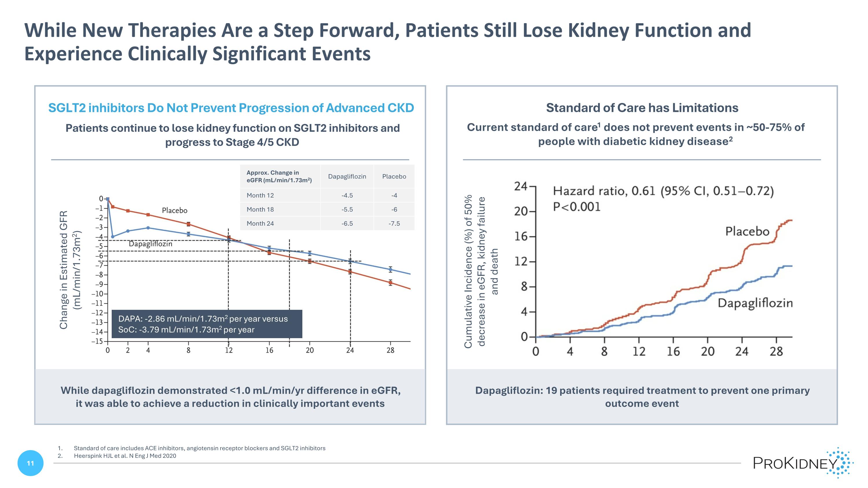868x488 pixels.
Task: Click the SGLT2 inhibitors panel heading
Action: tap(231, 108)
